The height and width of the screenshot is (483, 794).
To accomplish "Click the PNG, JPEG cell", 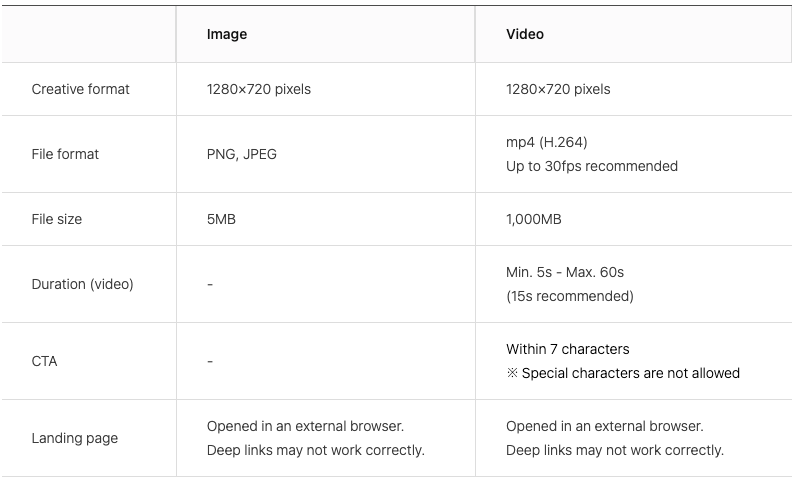I will point(242,154).
